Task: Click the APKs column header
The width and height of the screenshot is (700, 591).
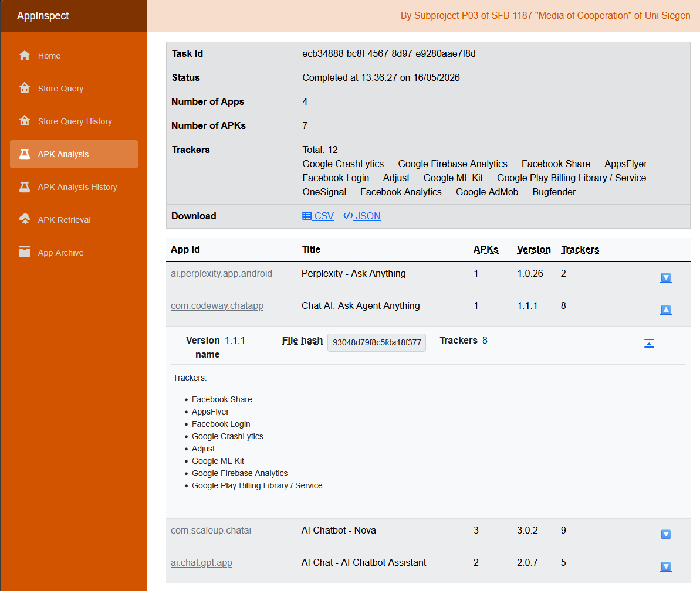Action: coord(486,249)
